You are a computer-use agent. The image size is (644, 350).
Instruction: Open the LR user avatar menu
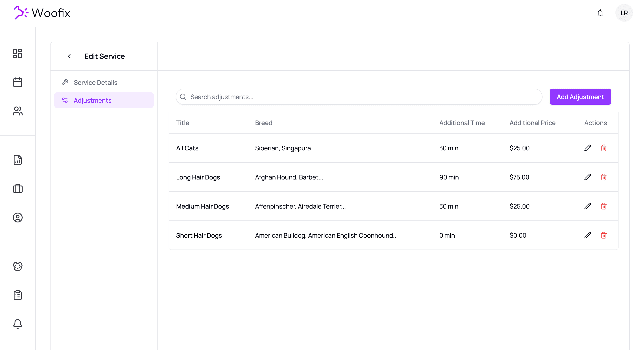coord(624,13)
